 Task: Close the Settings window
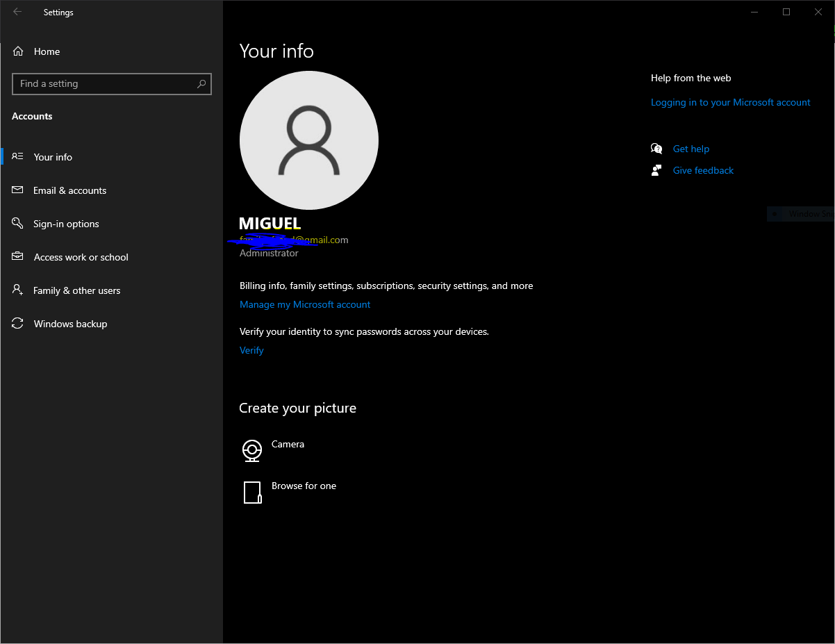(x=818, y=12)
